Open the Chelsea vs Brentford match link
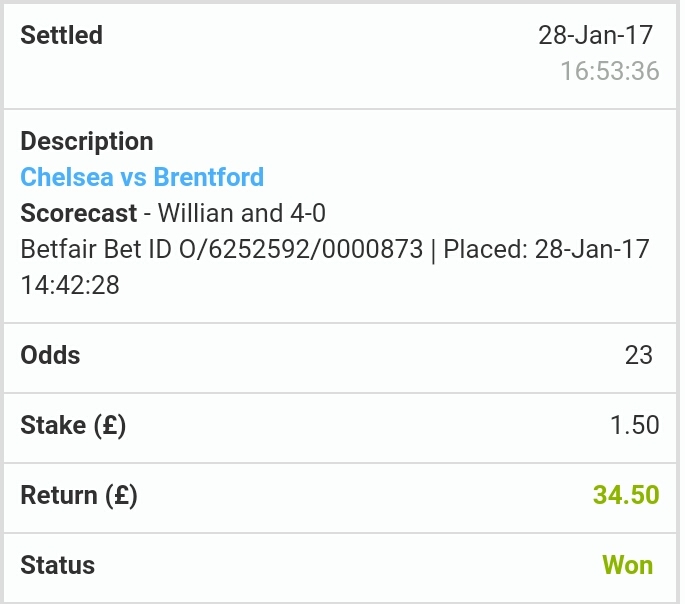This screenshot has width=685, height=604. (142, 178)
